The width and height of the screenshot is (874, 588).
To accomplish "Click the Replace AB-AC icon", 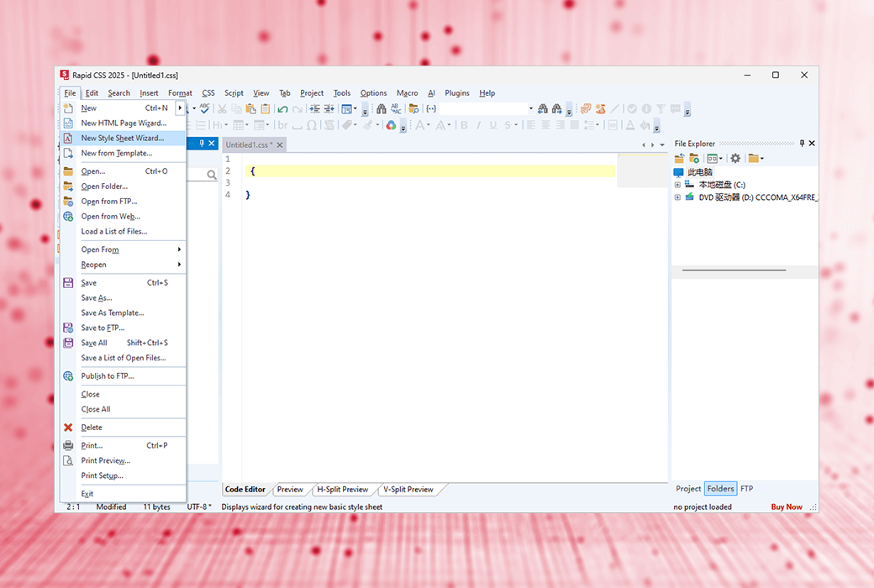I will [x=396, y=108].
